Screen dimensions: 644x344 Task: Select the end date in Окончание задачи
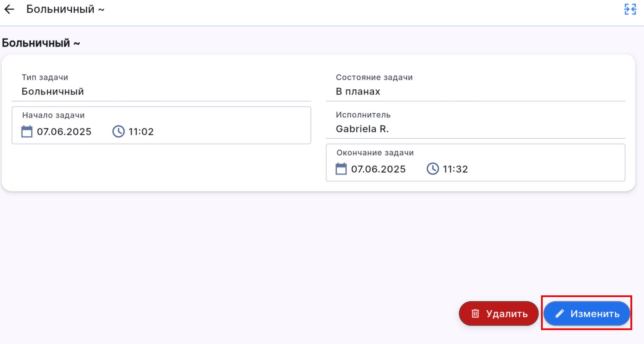coord(378,169)
